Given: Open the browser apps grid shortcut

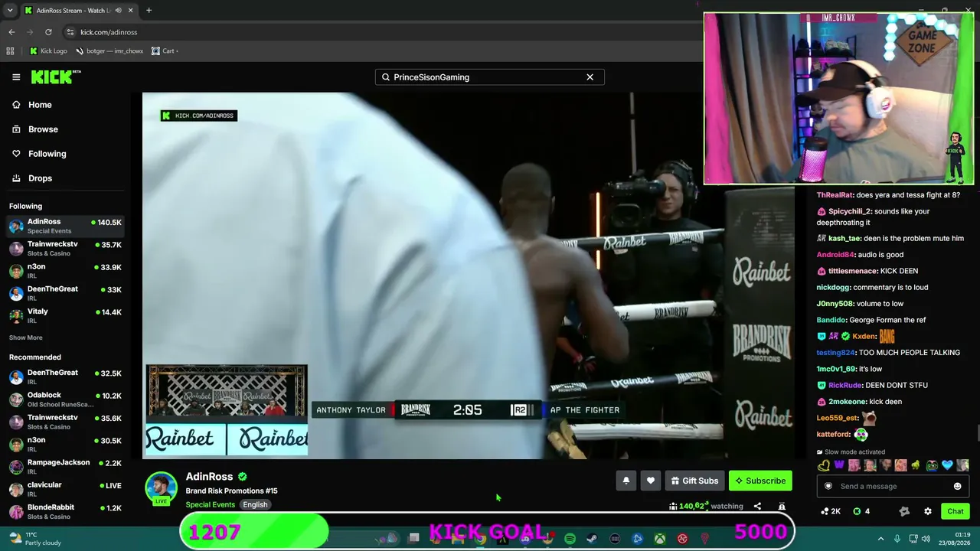Looking at the screenshot, I should [x=10, y=51].
